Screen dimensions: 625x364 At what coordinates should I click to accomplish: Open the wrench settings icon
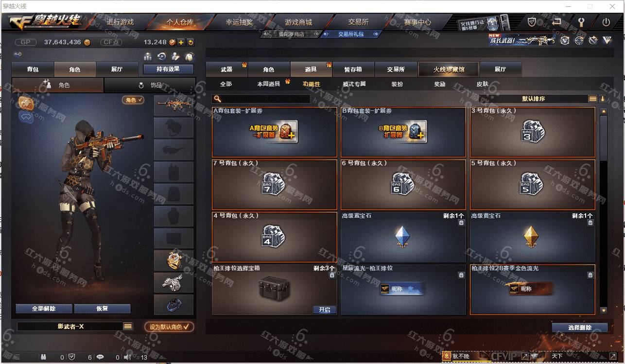click(581, 22)
